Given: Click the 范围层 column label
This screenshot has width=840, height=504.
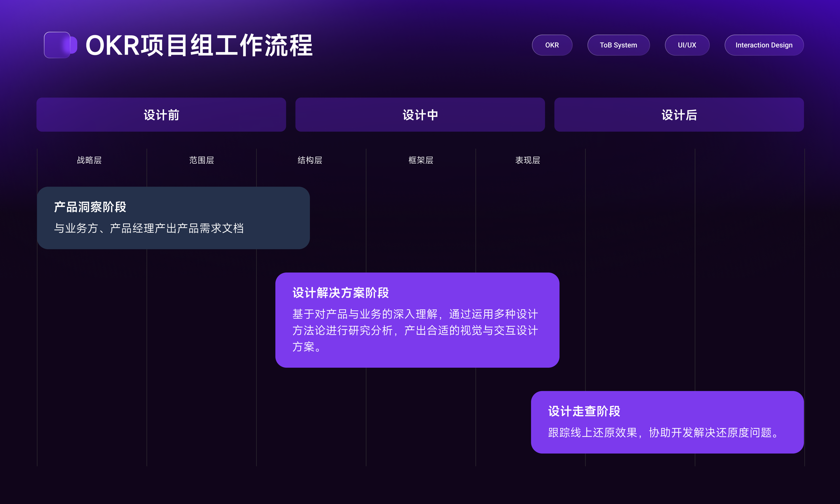Looking at the screenshot, I should pos(202,160).
